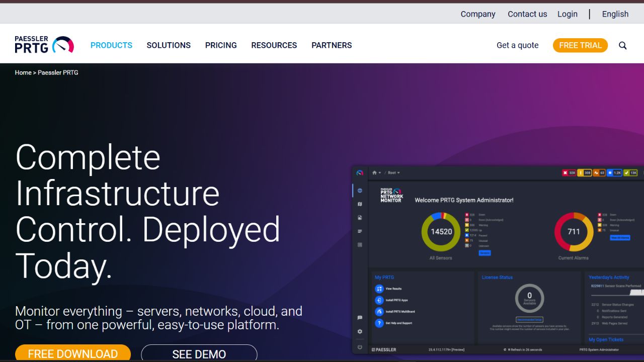Click the dashboard home icon

(x=374, y=173)
